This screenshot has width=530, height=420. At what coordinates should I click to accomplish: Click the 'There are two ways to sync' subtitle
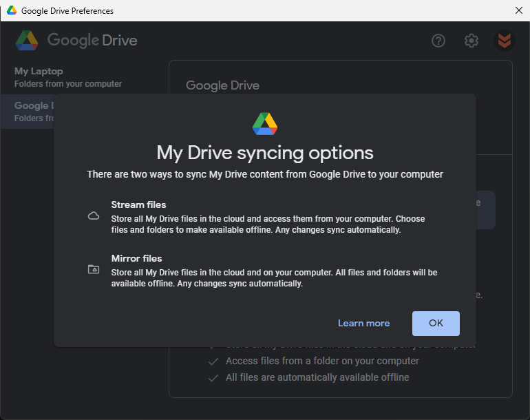pyautogui.click(x=265, y=174)
